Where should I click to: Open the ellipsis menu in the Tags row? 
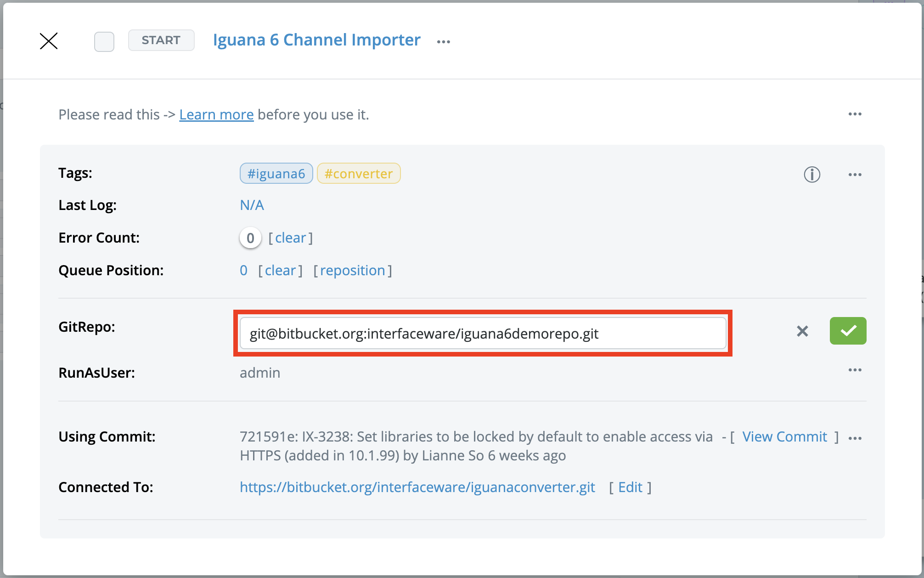[855, 175]
